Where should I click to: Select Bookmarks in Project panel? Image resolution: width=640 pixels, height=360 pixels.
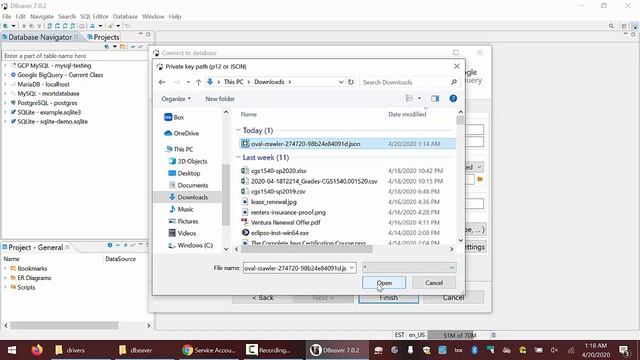(32, 269)
